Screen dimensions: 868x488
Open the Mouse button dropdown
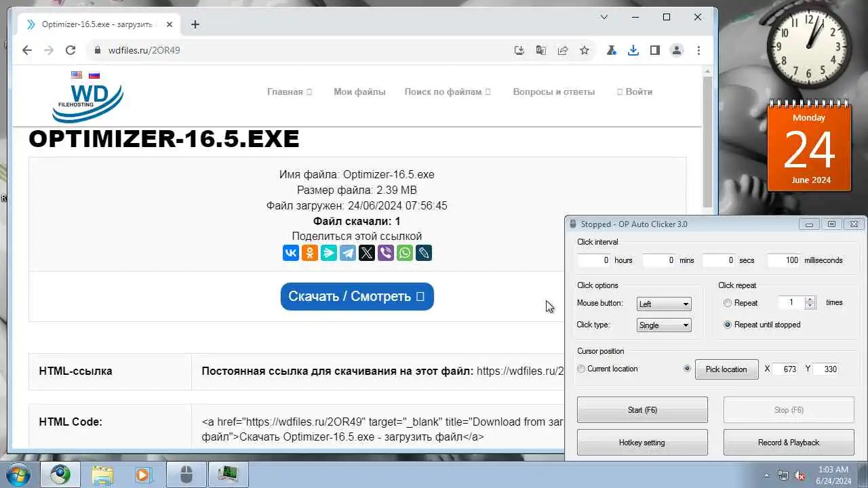(x=664, y=304)
